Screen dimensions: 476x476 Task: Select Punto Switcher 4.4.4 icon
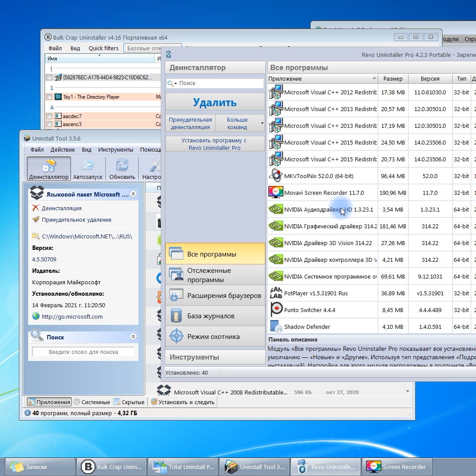pyautogui.click(x=275, y=310)
